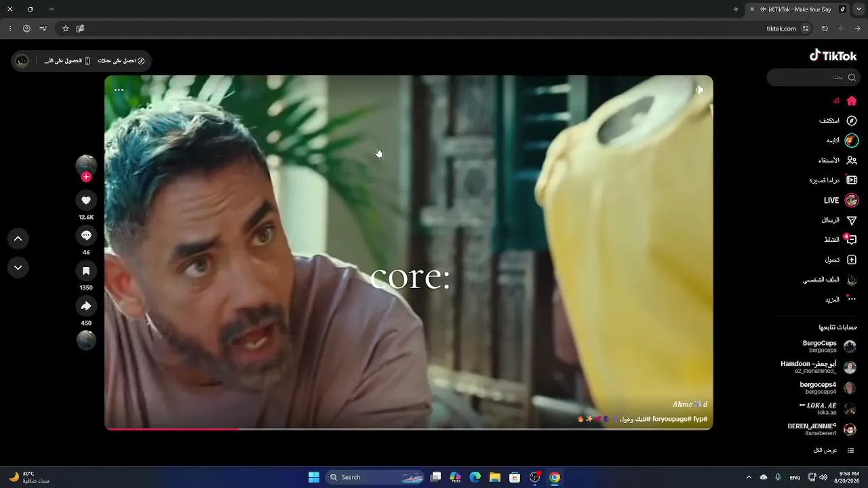868x488 pixels.
Task: Follow the creator with the red plus badge
Action: 86,177
